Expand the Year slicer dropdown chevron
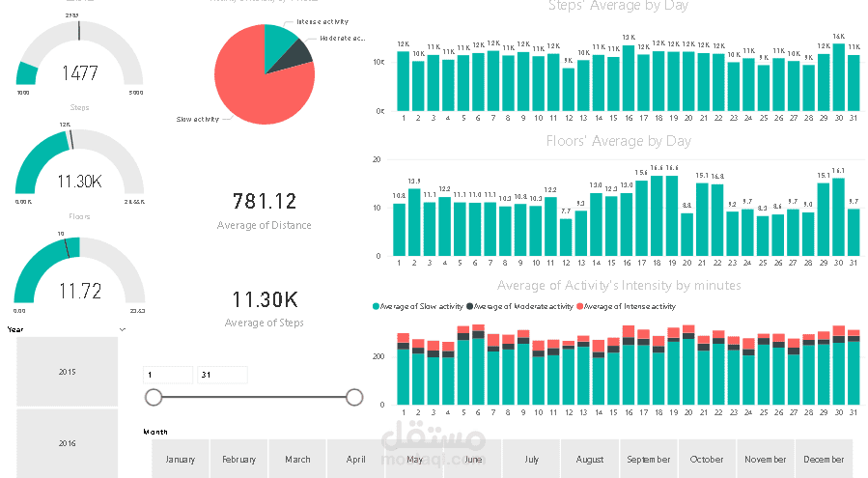This screenshot has height=478, width=868. (x=123, y=329)
